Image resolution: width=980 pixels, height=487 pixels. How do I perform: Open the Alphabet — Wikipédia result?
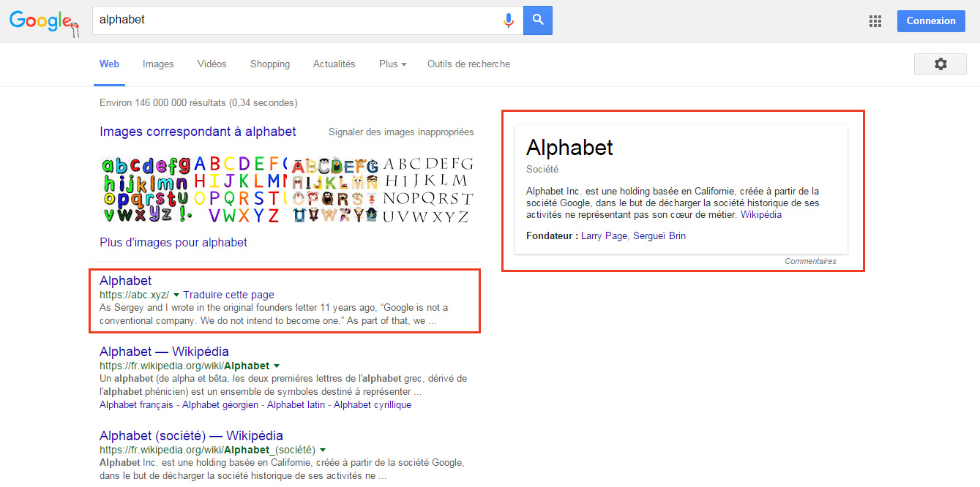164,352
